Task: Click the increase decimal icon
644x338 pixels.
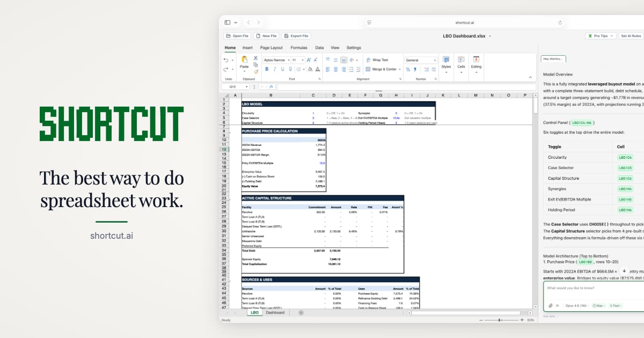Action: [426, 69]
